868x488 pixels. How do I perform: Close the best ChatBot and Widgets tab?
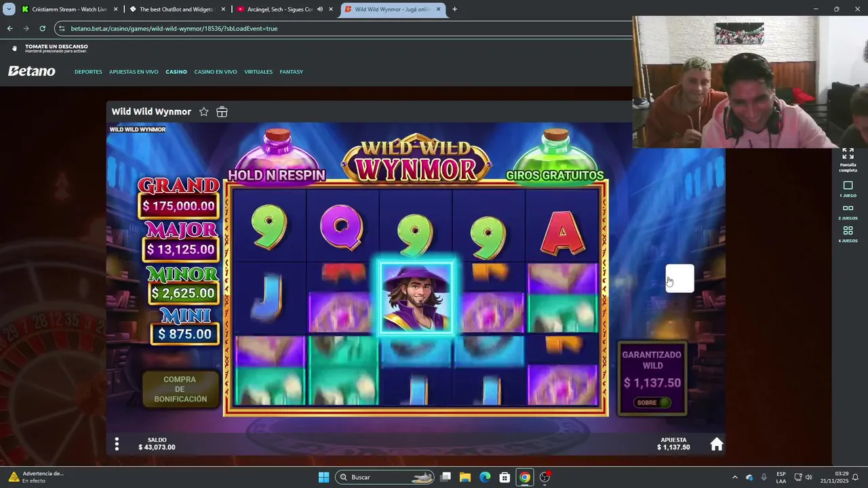click(224, 9)
